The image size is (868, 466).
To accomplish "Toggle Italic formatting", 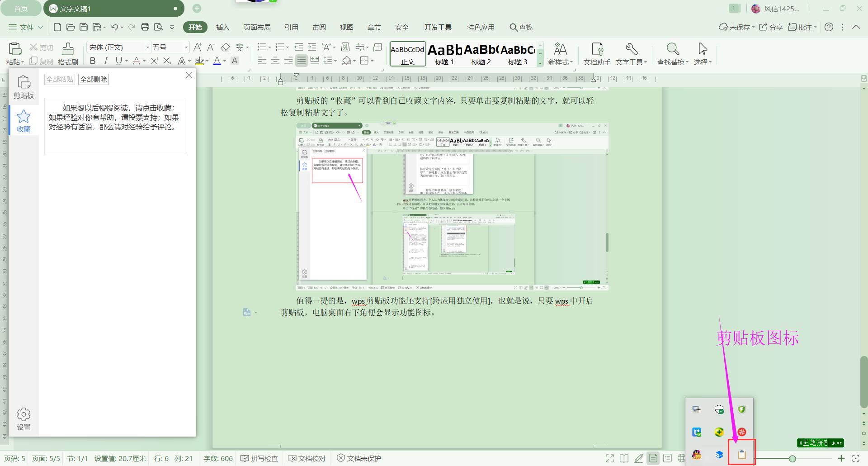I will pos(106,61).
